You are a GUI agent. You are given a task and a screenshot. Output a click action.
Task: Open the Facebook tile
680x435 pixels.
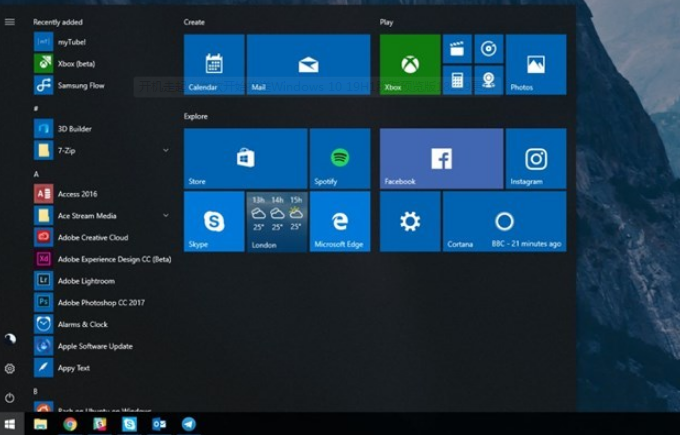pyautogui.click(x=441, y=158)
